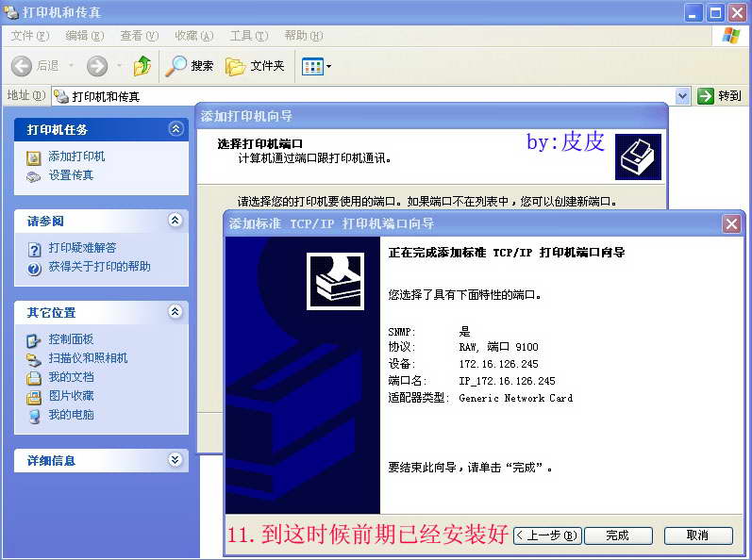Click the printers icon in address bar
Viewport: 752px width, 560px height.
[61, 97]
